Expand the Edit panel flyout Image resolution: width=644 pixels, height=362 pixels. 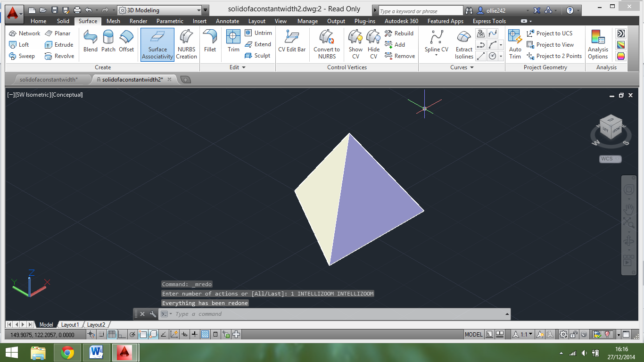pos(238,67)
